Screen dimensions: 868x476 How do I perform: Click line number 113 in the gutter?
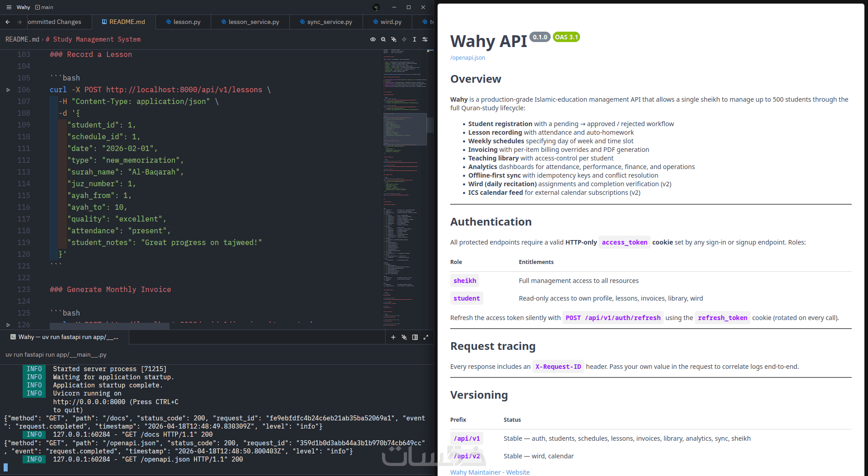[24, 172]
